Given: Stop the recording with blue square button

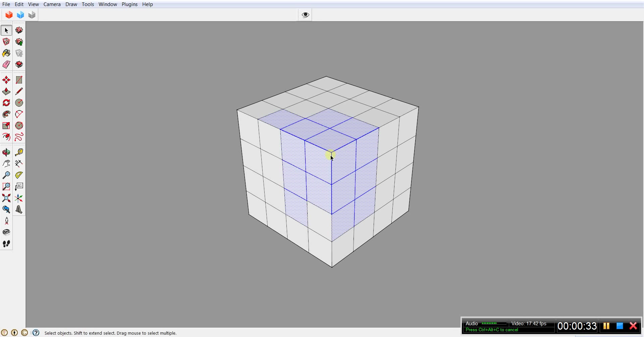Looking at the screenshot, I should pyautogui.click(x=620, y=326).
